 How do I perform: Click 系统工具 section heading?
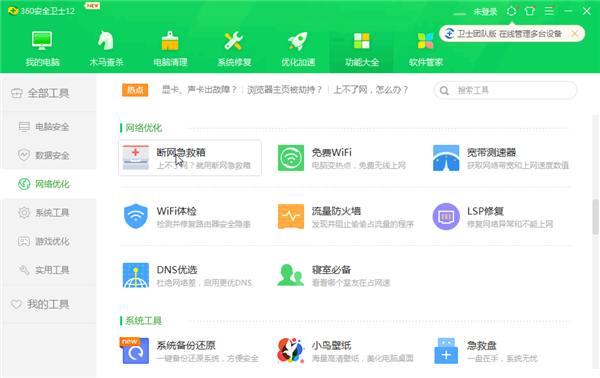click(143, 321)
